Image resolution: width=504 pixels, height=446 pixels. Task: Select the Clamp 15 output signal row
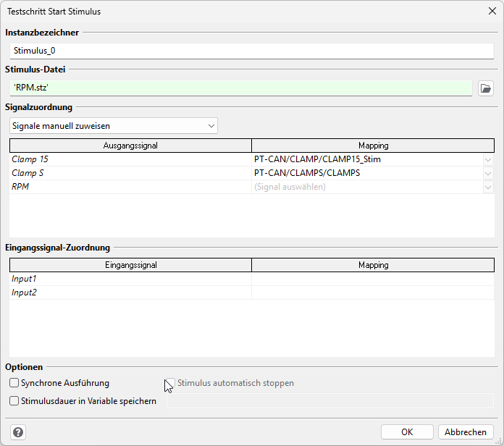pos(130,159)
